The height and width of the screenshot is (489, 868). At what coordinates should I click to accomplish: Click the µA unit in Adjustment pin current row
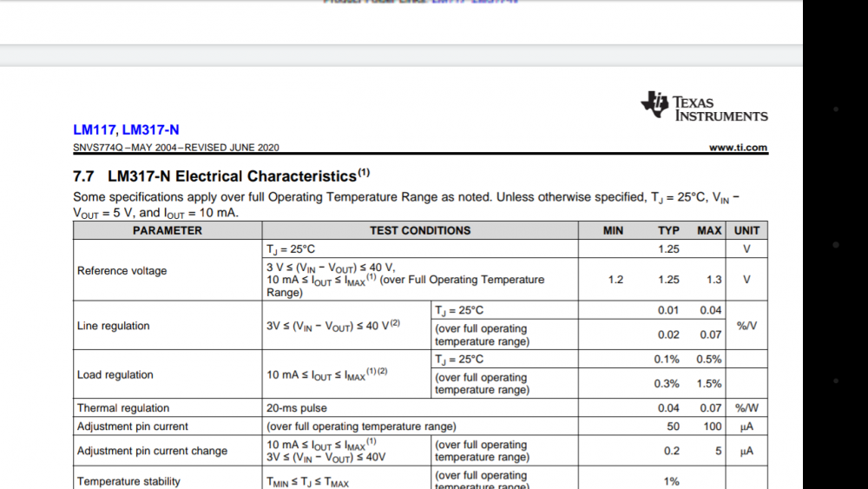click(x=746, y=426)
